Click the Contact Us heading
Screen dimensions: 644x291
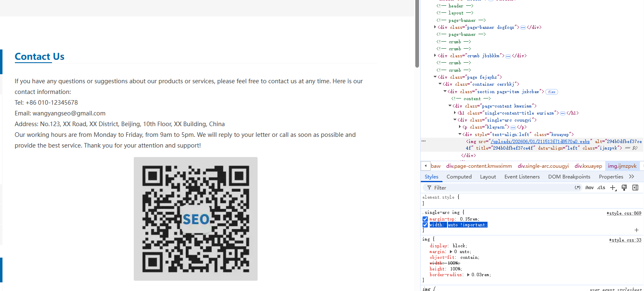[40, 56]
